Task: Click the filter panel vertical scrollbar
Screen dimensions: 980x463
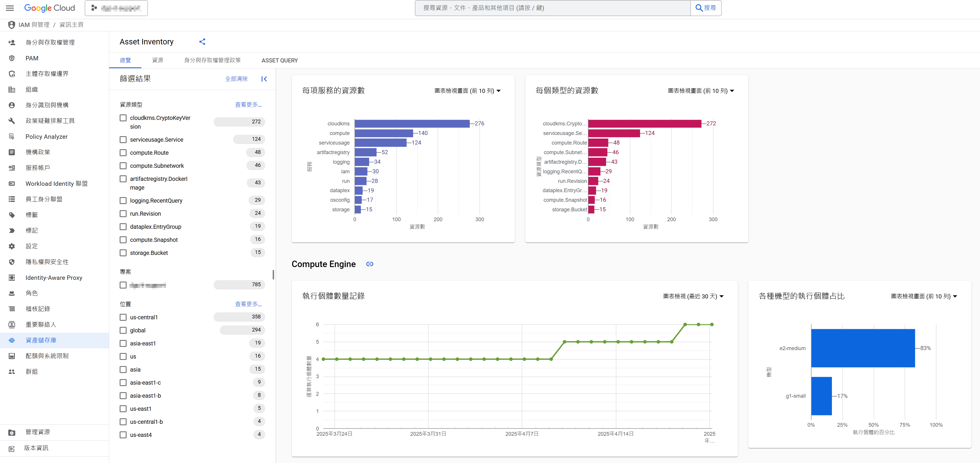Action: pyautogui.click(x=273, y=275)
